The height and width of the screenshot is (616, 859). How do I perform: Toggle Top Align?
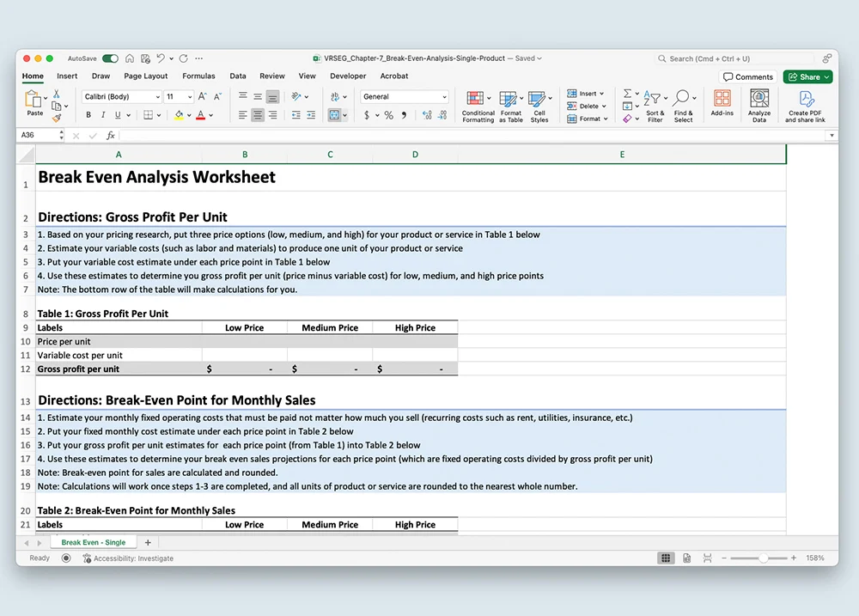click(243, 96)
